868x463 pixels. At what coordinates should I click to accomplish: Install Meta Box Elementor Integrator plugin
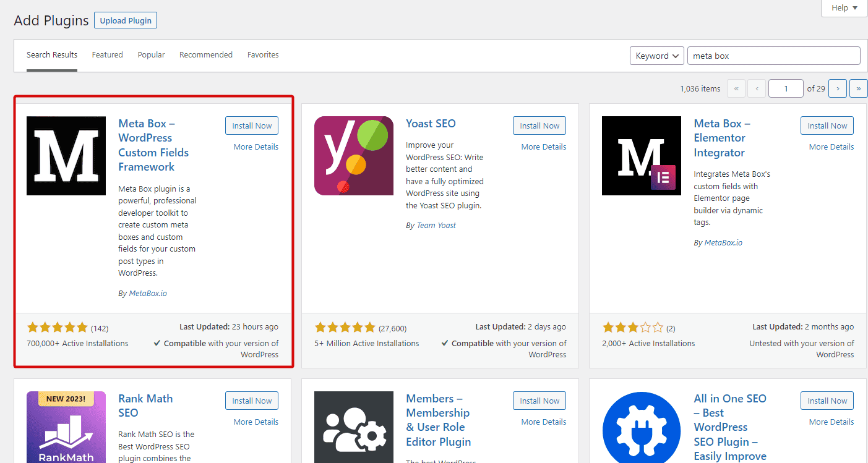point(827,125)
